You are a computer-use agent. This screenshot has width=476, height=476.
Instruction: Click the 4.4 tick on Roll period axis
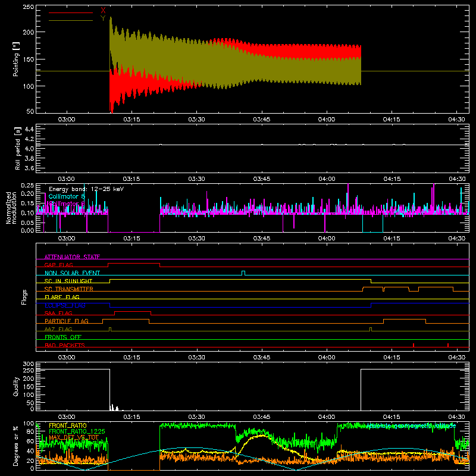click(29, 129)
